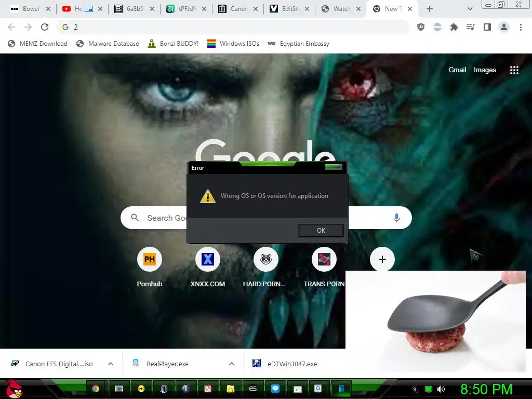Click the volume speaker tray icon
The image size is (532, 399).
(x=441, y=389)
